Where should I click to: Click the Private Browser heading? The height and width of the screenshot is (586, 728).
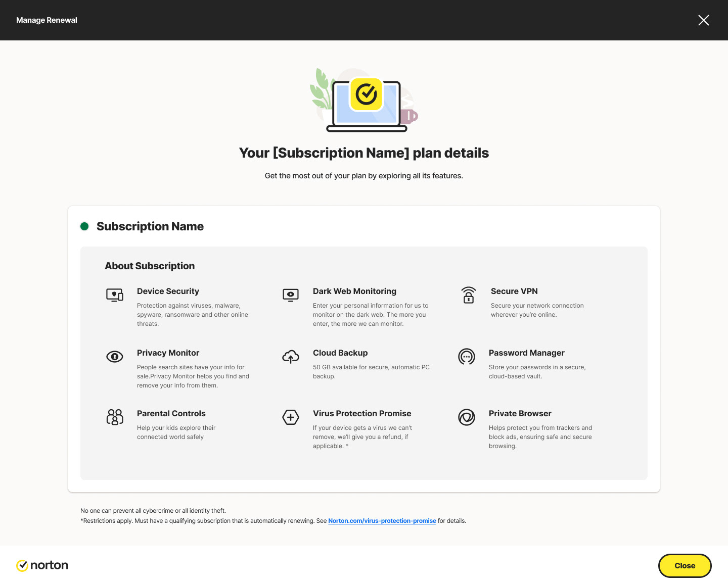pyautogui.click(x=520, y=414)
